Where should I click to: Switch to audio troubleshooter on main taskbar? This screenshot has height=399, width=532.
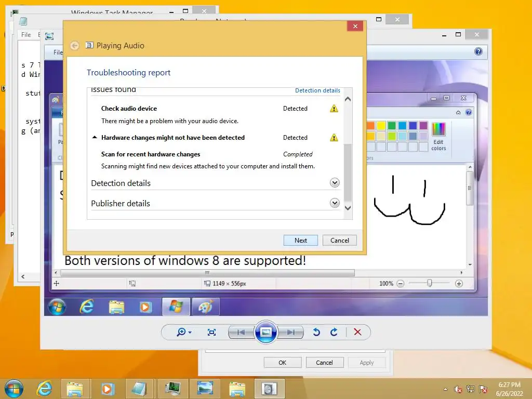tap(269, 389)
